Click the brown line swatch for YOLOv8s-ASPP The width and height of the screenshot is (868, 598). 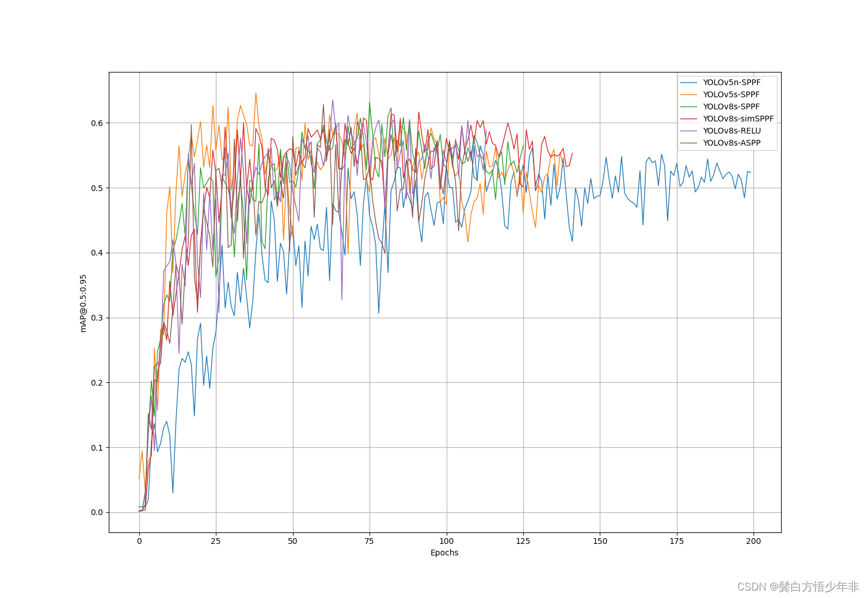pyautogui.click(x=689, y=143)
